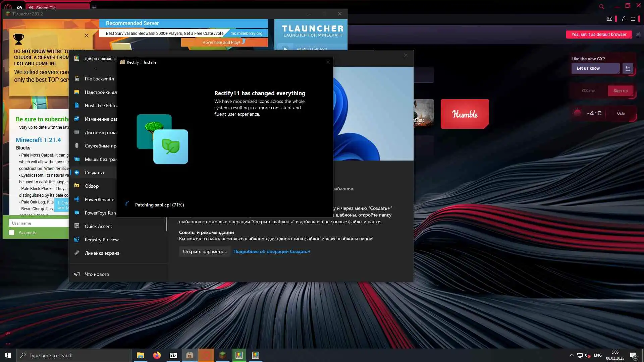The image size is (644, 362).
Task: Expand the system tray hidden icons chevron
Action: click(572, 355)
